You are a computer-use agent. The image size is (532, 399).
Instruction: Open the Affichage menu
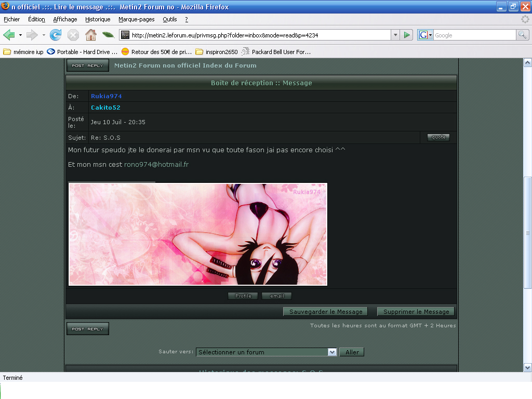click(x=65, y=19)
